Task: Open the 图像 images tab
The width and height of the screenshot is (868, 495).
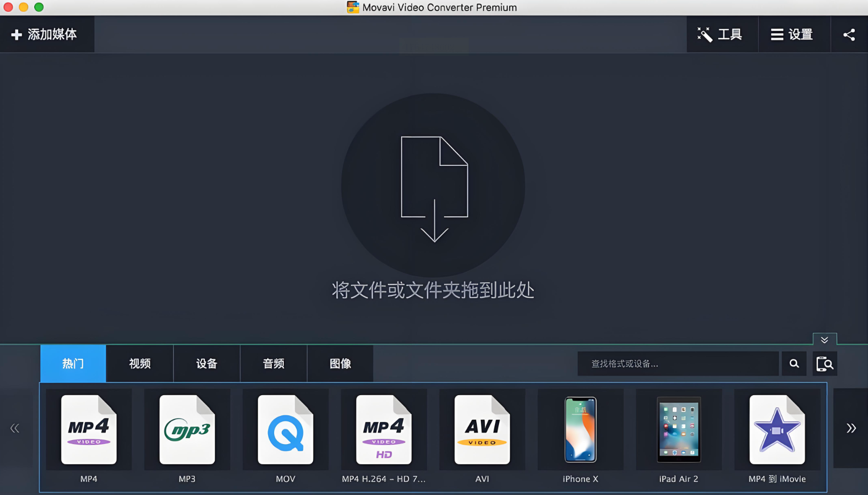Action: point(340,363)
